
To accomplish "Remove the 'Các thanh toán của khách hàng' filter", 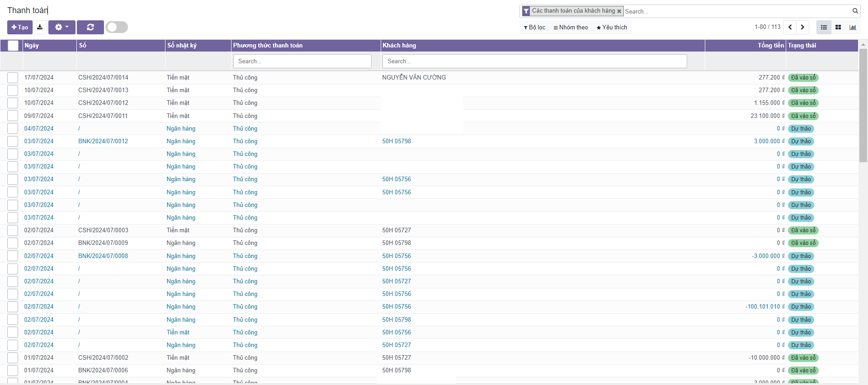I will click(x=619, y=11).
